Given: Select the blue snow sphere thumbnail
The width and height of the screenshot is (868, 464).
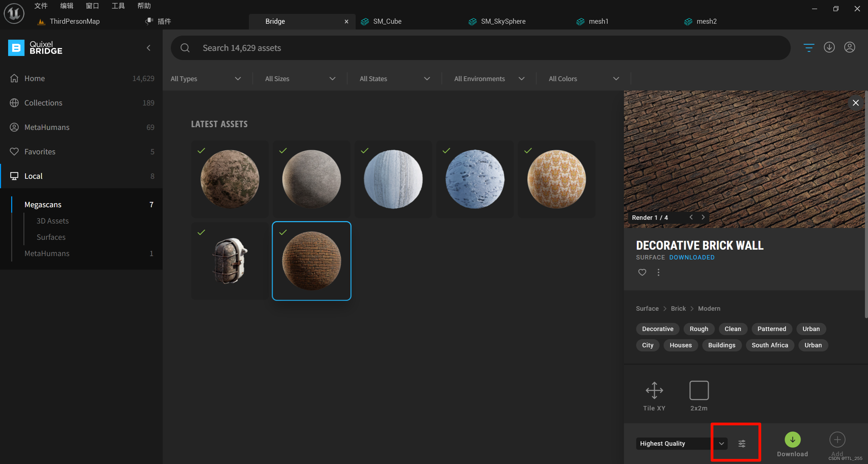Looking at the screenshot, I should pos(475,179).
